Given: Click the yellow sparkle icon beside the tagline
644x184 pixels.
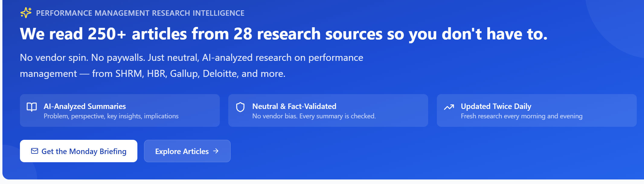Looking at the screenshot, I should tap(26, 13).
